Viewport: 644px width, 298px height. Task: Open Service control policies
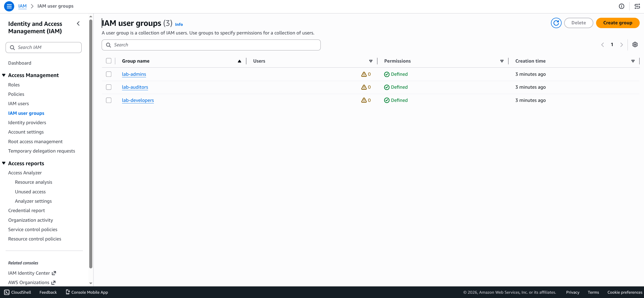coord(33,230)
